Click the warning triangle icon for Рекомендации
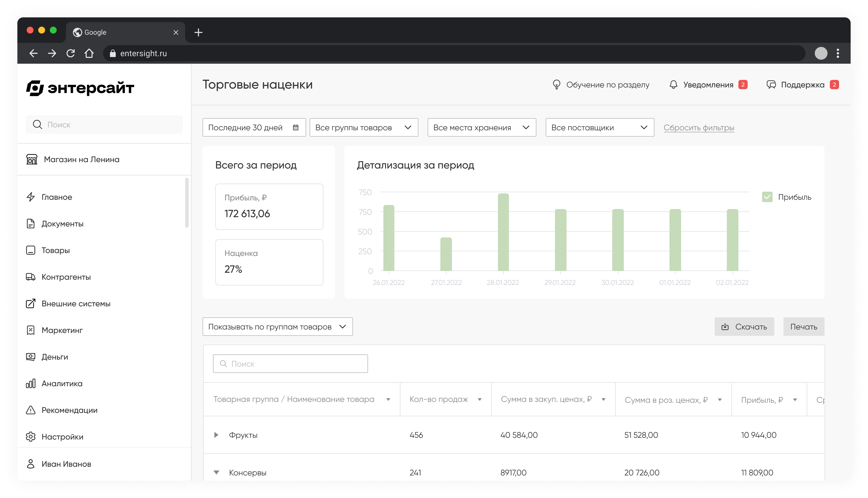Viewport: 868px width, 498px height. pyautogui.click(x=31, y=410)
